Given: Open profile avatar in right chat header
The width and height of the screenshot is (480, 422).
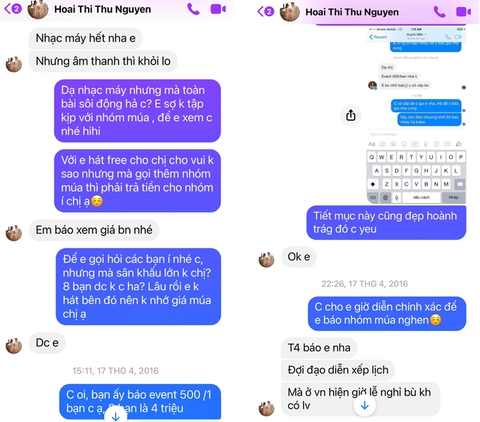Looking at the screenshot, I should [x=289, y=12].
